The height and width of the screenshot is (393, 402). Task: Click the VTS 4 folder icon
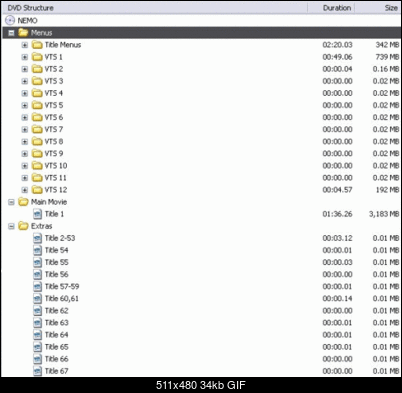click(37, 93)
